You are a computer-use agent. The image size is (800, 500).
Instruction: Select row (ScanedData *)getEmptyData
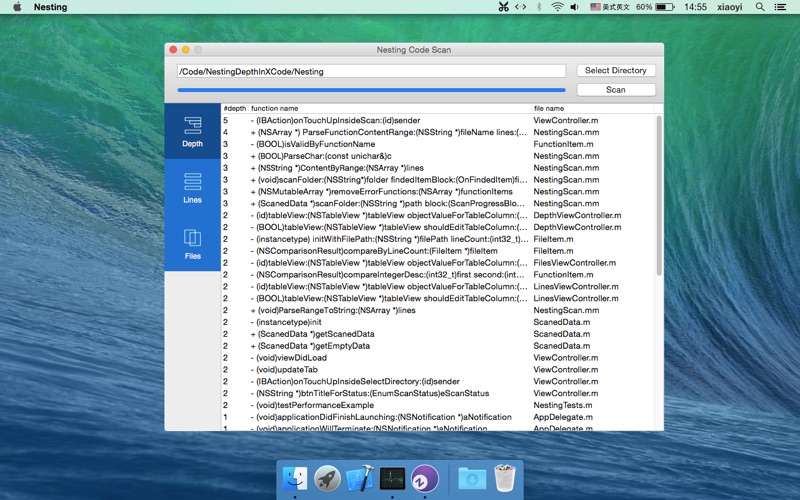[438, 346]
